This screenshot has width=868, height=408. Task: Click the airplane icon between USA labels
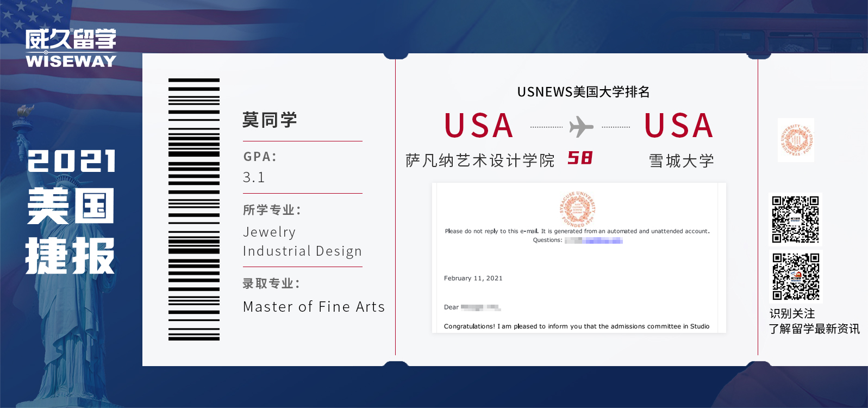pyautogui.click(x=581, y=127)
